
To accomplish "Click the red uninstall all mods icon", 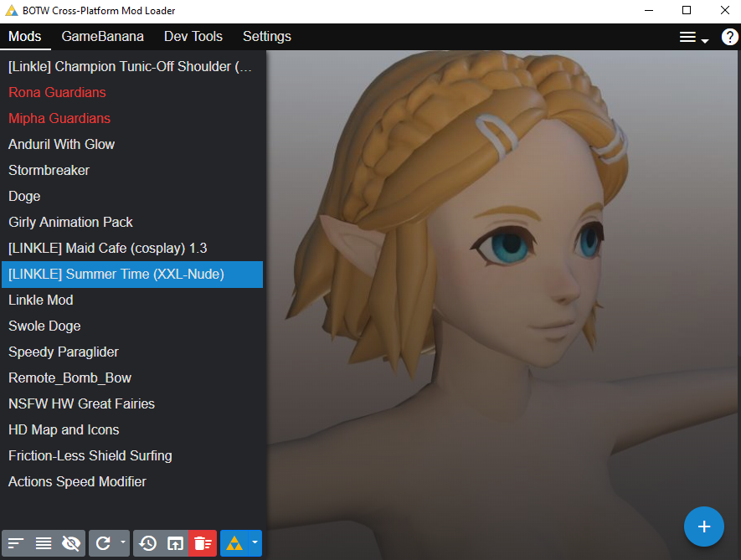I will (203, 543).
